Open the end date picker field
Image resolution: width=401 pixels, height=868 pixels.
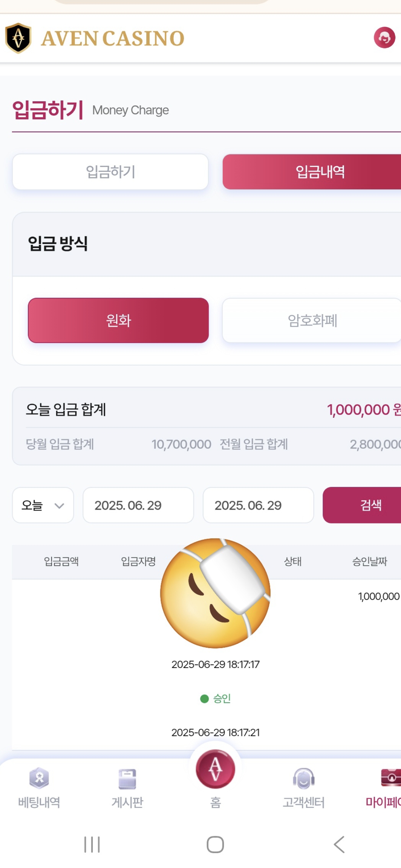point(258,505)
